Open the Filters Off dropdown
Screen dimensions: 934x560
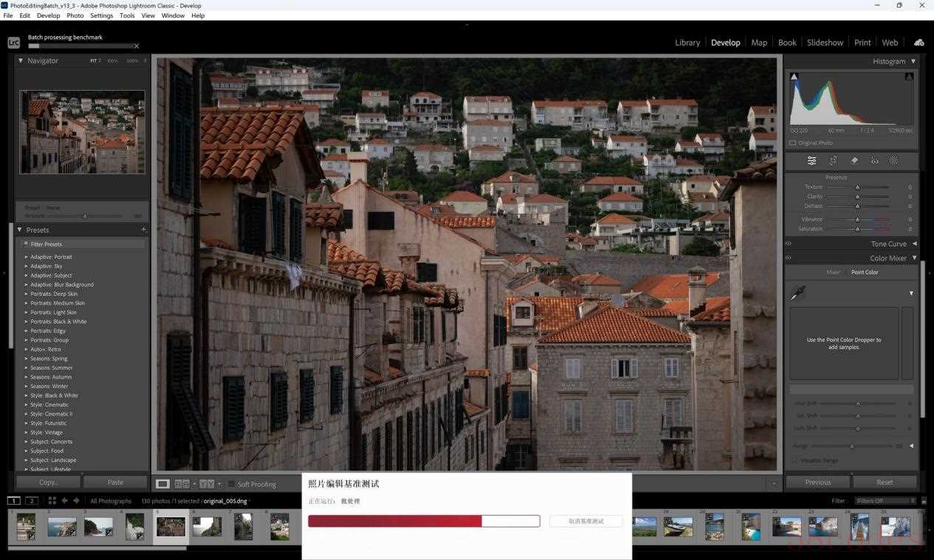(x=885, y=501)
